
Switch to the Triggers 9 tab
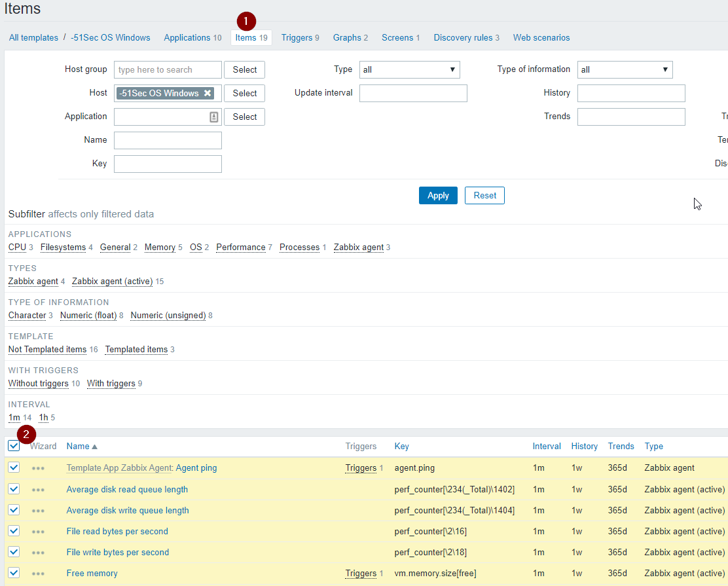[300, 37]
